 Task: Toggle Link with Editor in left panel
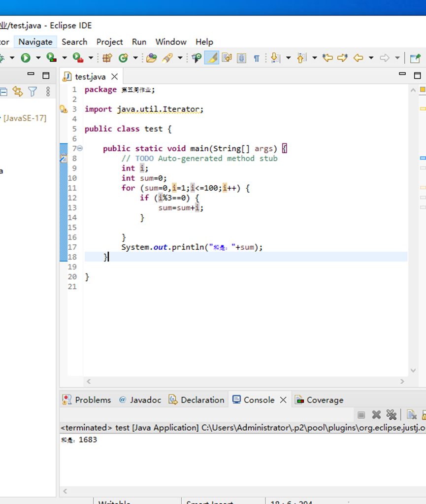click(18, 91)
